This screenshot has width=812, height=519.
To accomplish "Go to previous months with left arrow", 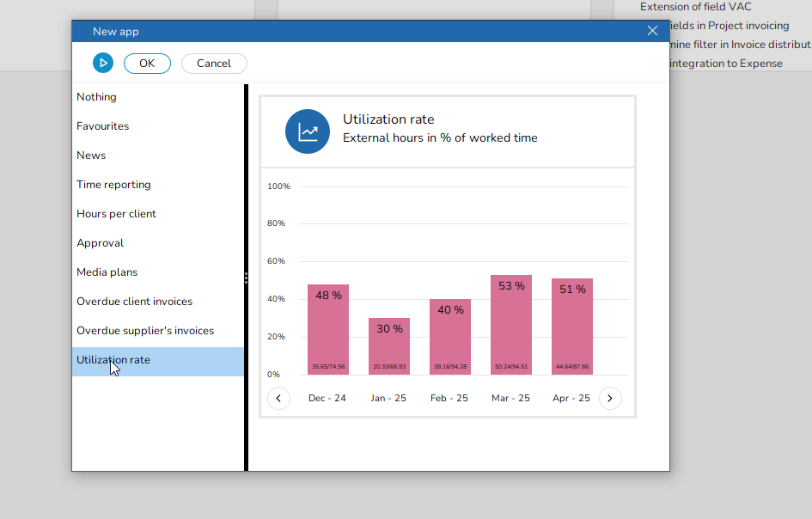I will (278, 399).
